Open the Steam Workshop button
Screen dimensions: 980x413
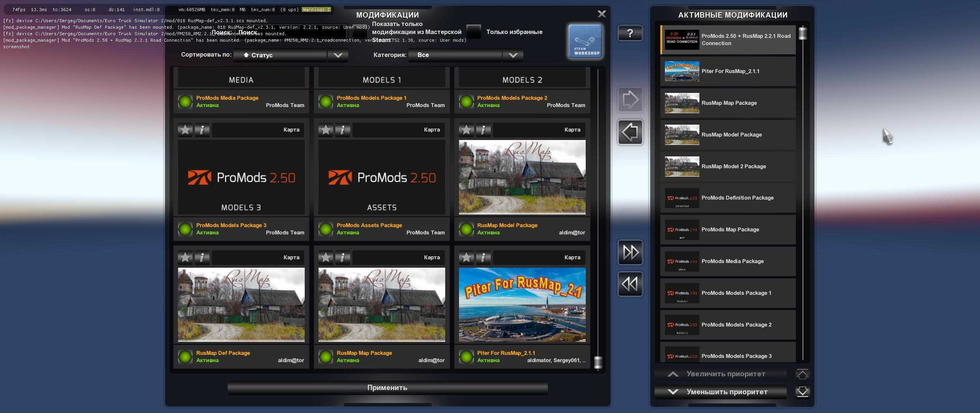[585, 42]
